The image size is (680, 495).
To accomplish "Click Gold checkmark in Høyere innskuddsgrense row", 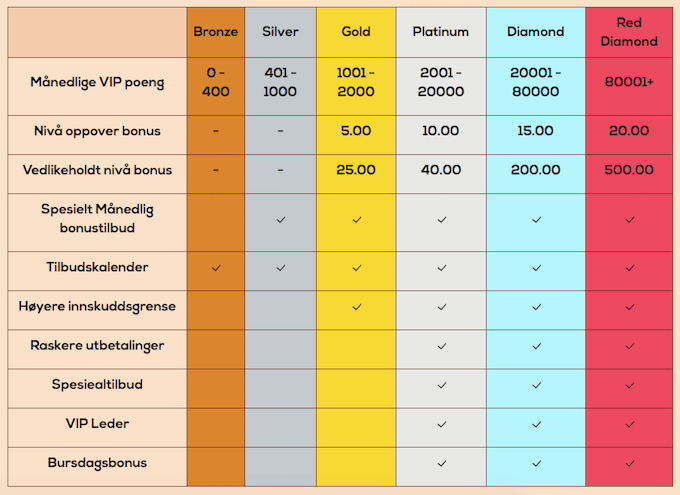I will [x=357, y=307].
